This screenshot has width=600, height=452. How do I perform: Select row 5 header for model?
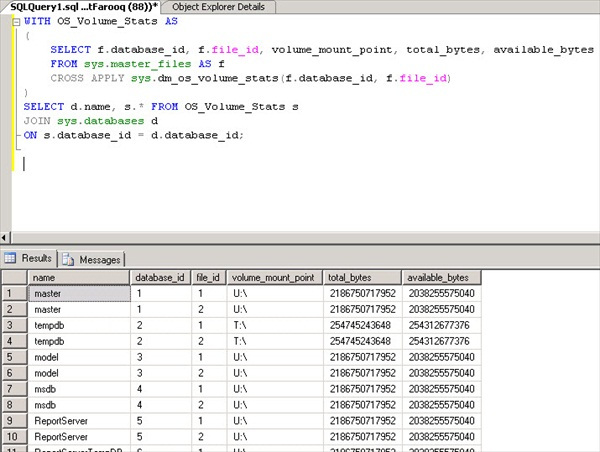pos(14,358)
